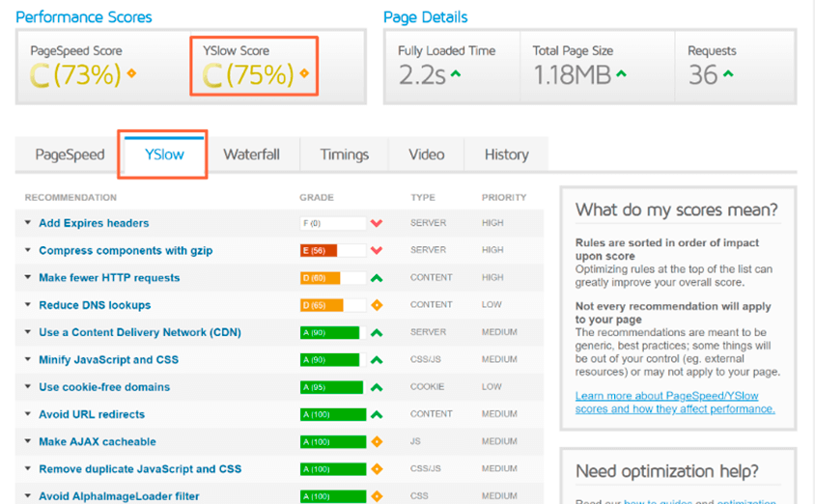This screenshot has height=504, width=815.
Task: Click the 1.18MB Total Page Size value
Action: click(572, 74)
